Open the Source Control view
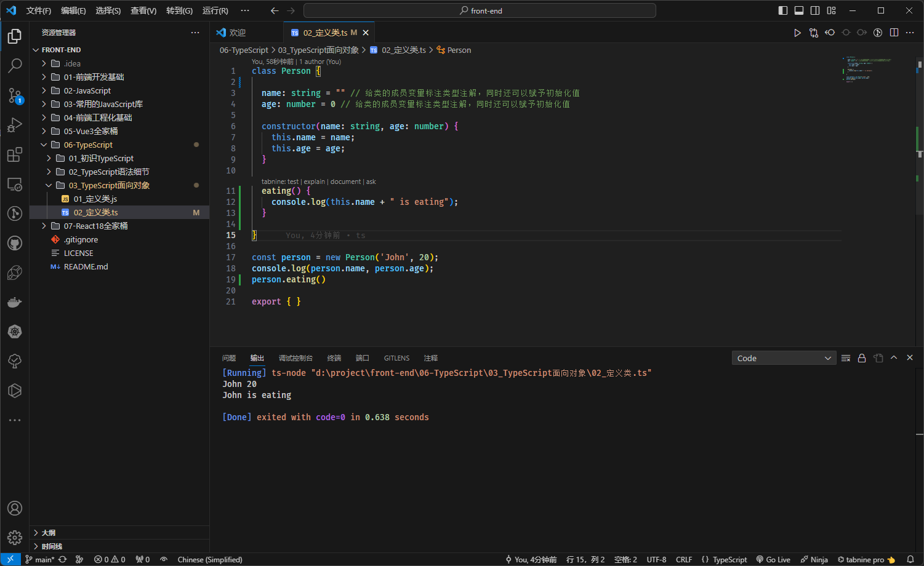Image resolution: width=924 pixels, height=566 pixels. 15,95
